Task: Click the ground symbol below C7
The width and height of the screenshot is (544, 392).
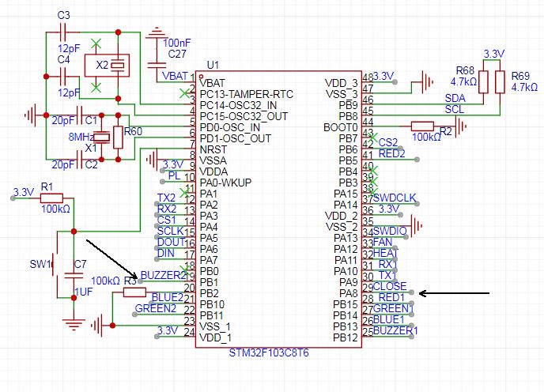Action: pyautogui.click(x=74, y=325)
